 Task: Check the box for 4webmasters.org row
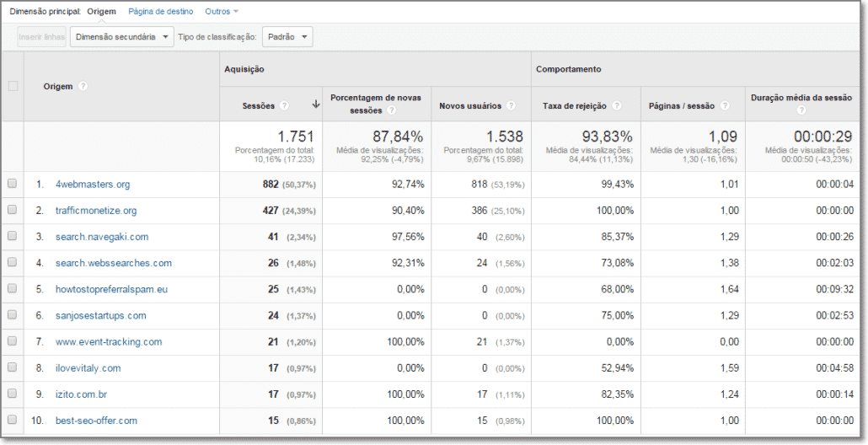12,184
